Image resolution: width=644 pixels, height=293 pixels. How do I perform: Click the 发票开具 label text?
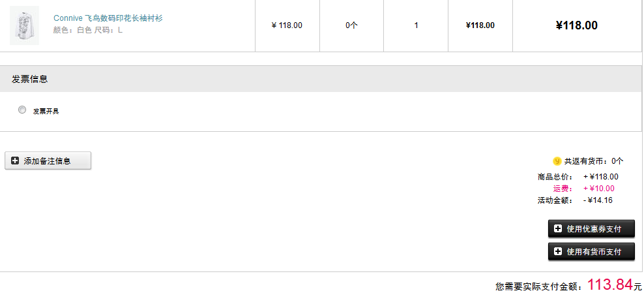click(x=46, y=111)
